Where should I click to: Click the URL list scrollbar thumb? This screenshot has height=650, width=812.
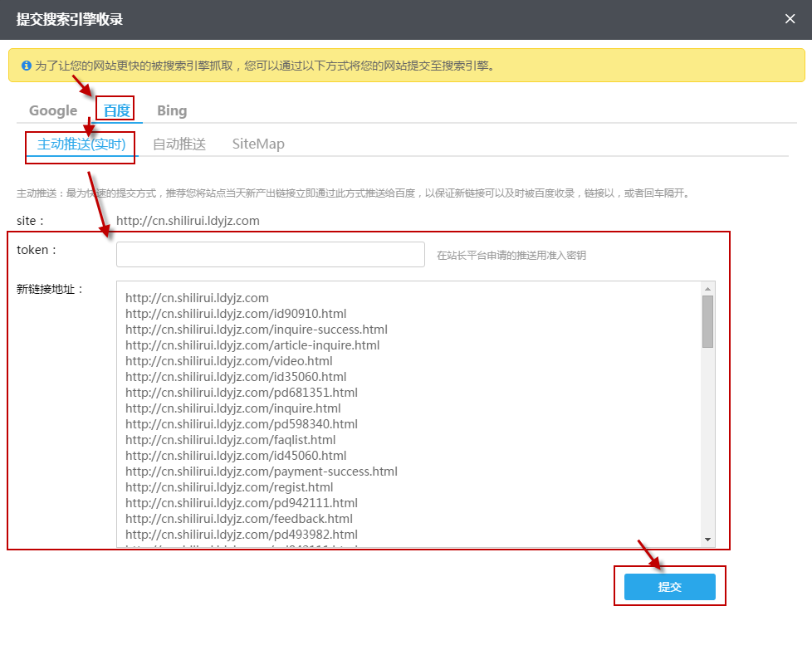pyautogui.click(x=707, y=321)
